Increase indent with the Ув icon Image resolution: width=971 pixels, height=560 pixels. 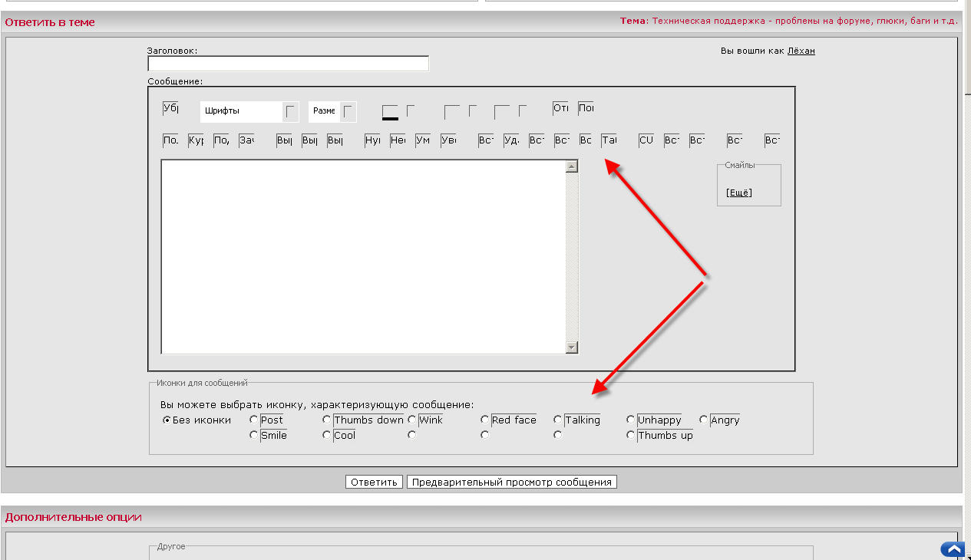(448, 140)
